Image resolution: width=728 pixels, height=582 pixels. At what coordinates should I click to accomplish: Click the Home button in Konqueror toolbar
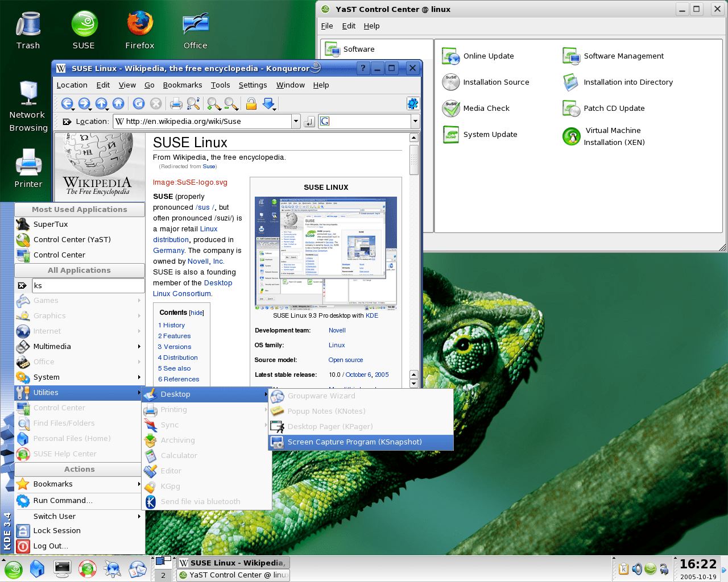point(118,103)
